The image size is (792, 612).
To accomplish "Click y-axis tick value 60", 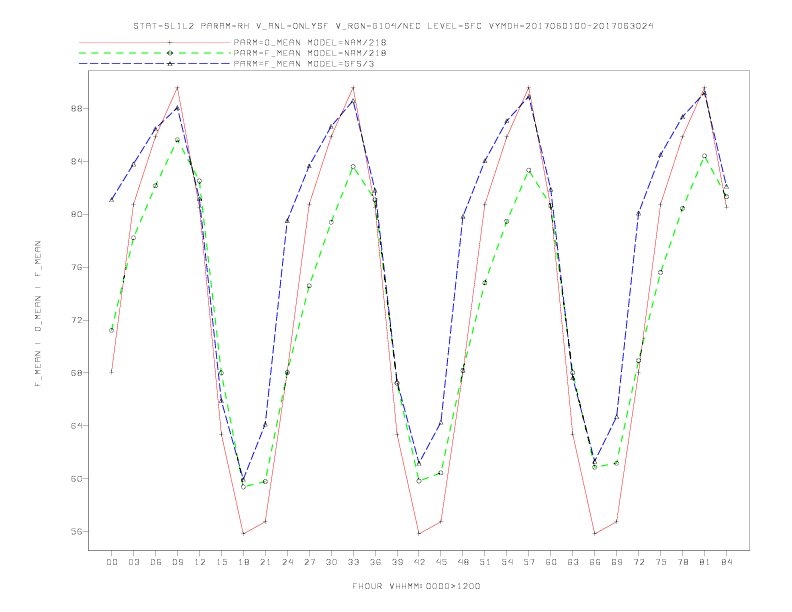I will point(76,478).
